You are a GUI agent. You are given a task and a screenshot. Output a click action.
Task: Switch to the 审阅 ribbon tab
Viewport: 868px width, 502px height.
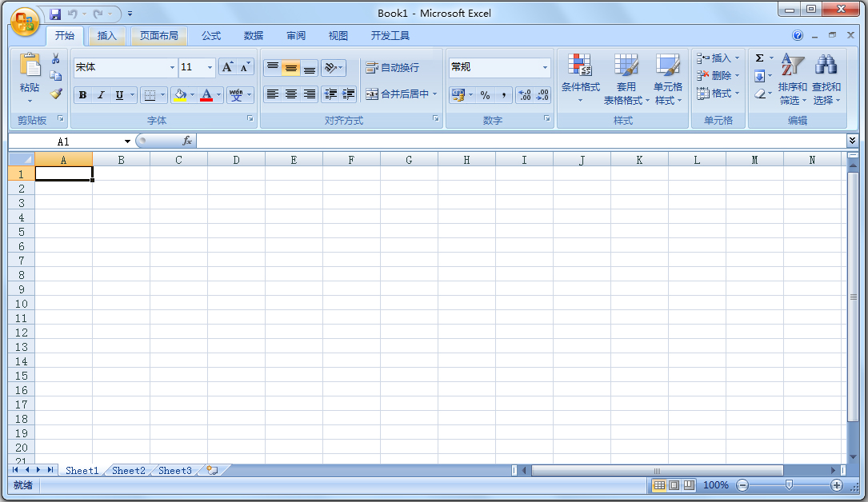(x=296, y=35)
